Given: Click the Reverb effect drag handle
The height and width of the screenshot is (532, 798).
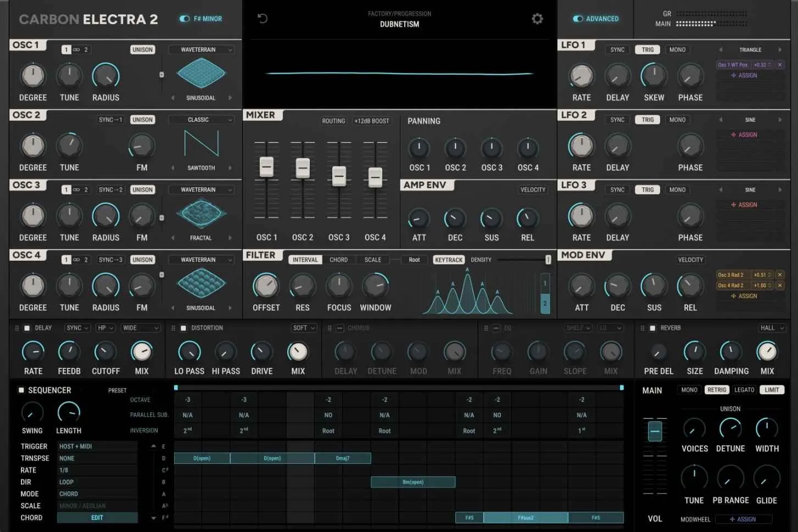Looking at the screenshot, I should (642, 328).
